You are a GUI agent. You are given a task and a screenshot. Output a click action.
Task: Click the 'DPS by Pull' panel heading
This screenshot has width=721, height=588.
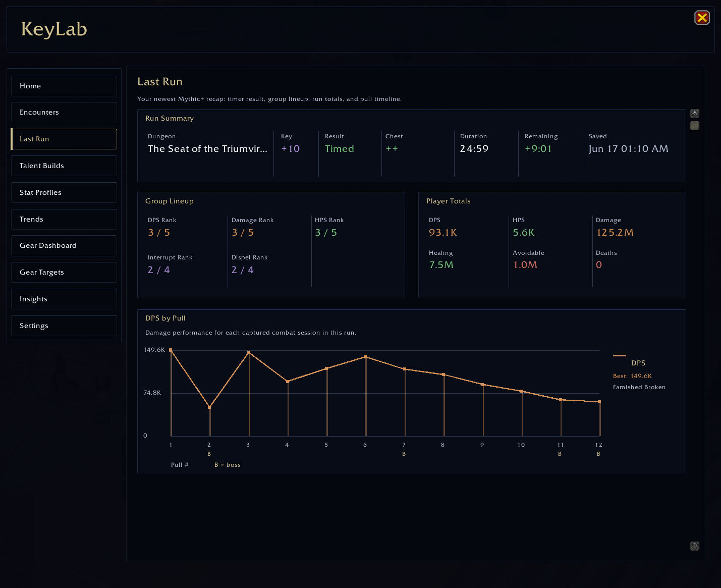(165, 318)
